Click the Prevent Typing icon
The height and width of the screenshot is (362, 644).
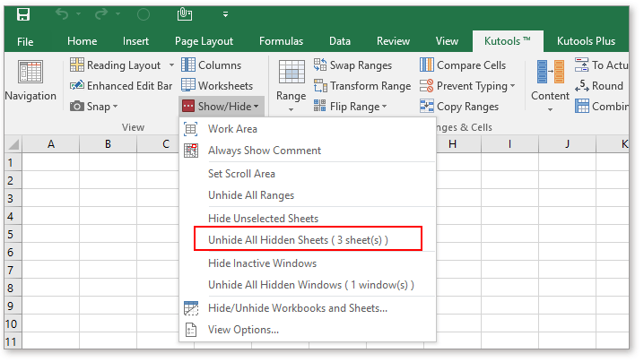pos(427,86)
